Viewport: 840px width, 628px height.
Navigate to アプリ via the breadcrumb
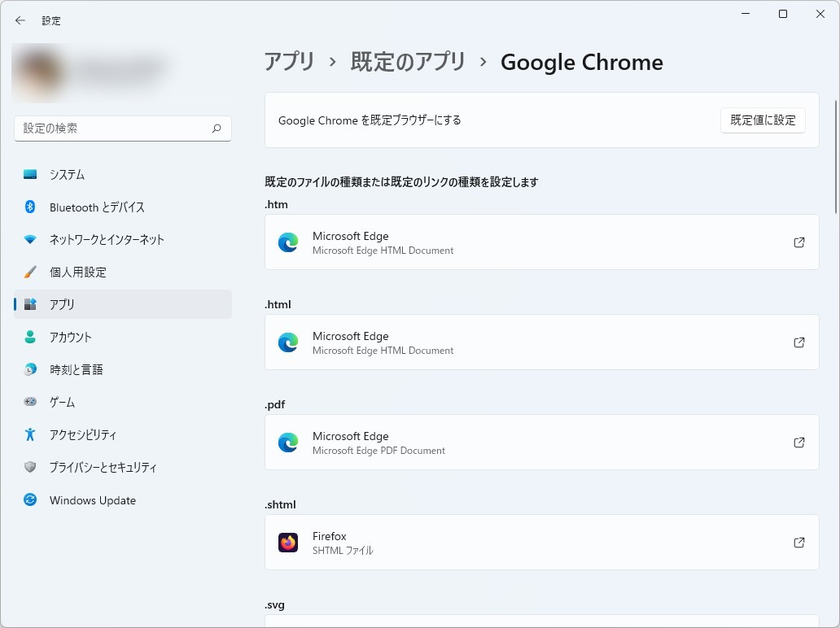(288, 62)
